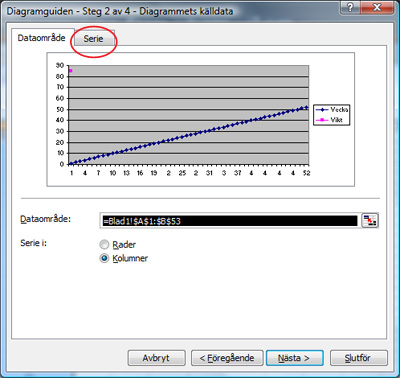Screen dimensions: 400x378
Task: Switch to the Serie tab
Action: pos(94,39)
